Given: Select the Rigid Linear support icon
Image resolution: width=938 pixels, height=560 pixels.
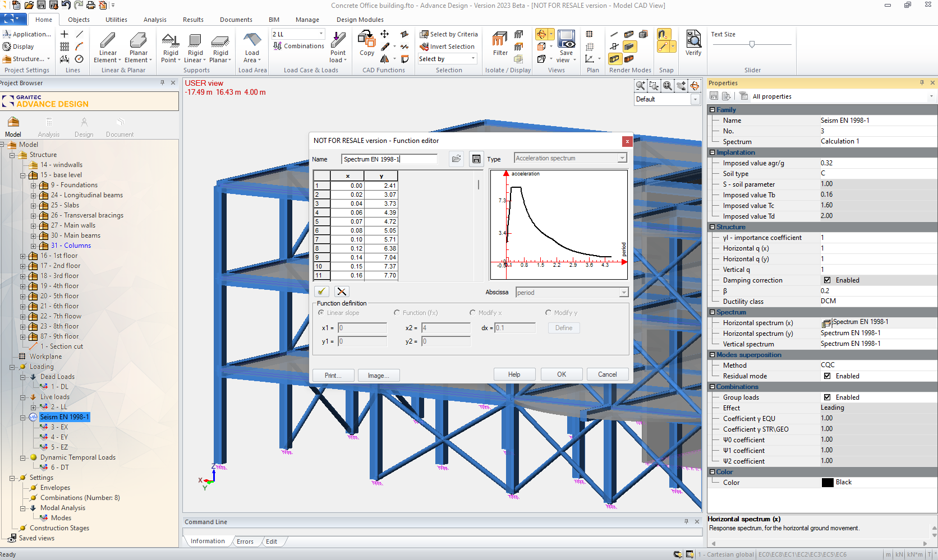Looking at the screenshot, I should pyautogui.click(x=195, y=40).
